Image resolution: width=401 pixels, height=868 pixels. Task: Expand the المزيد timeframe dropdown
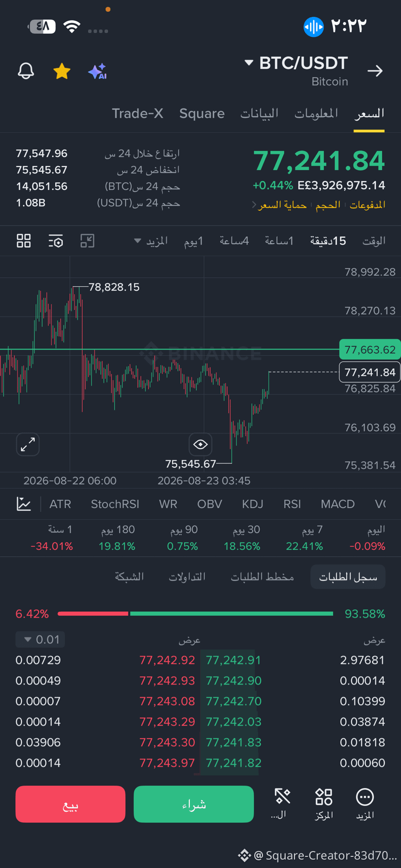(151, 241)
